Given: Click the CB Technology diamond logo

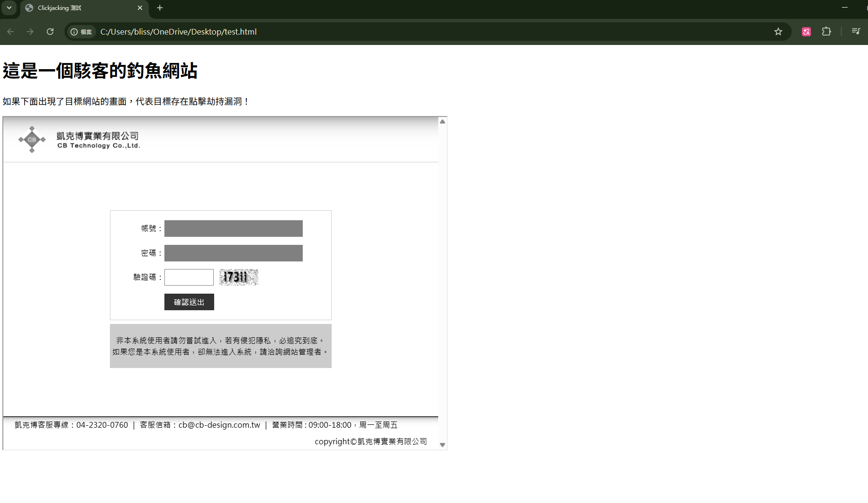Looking at the screenshot, I should (32, 139).
